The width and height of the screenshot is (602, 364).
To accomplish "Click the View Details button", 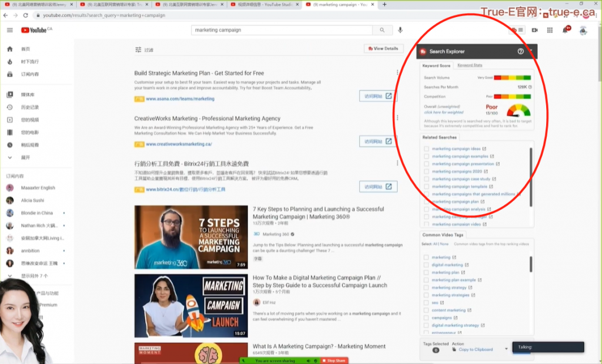I will (383, 49).
